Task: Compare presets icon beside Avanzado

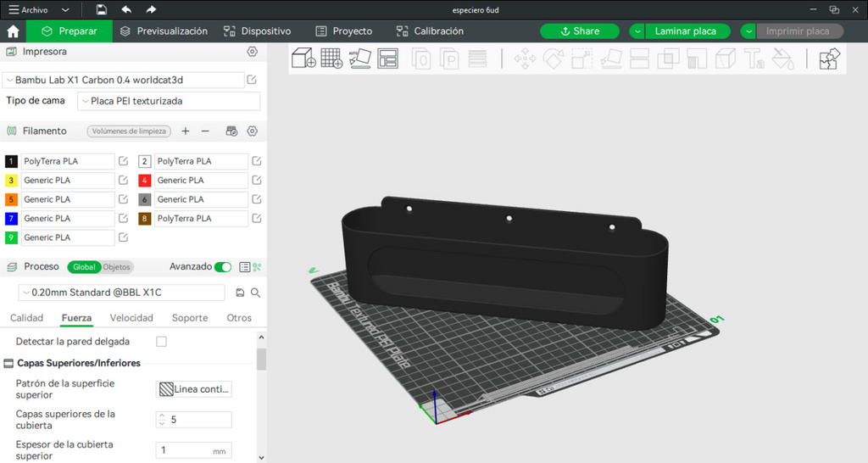Action: point(257,267)
